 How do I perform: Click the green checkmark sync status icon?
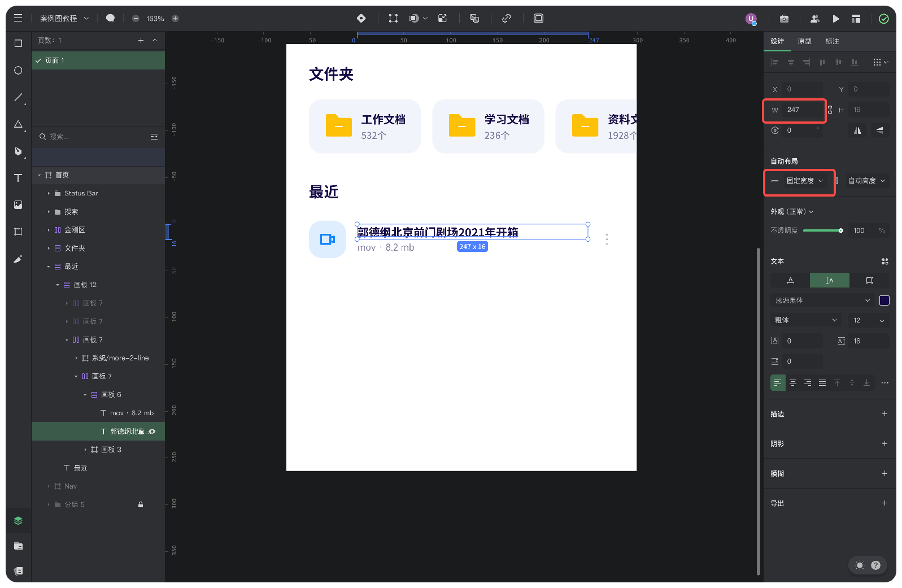coord(883,19)
